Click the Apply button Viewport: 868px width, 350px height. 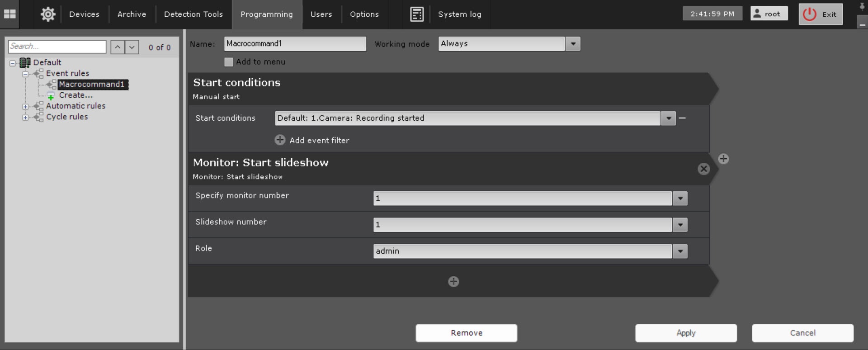[x=686, y=333]
